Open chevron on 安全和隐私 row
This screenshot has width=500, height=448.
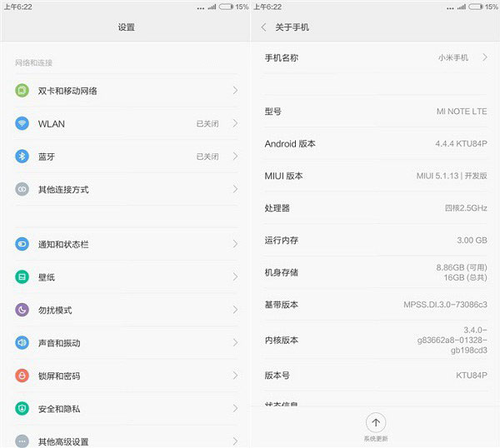235,408
